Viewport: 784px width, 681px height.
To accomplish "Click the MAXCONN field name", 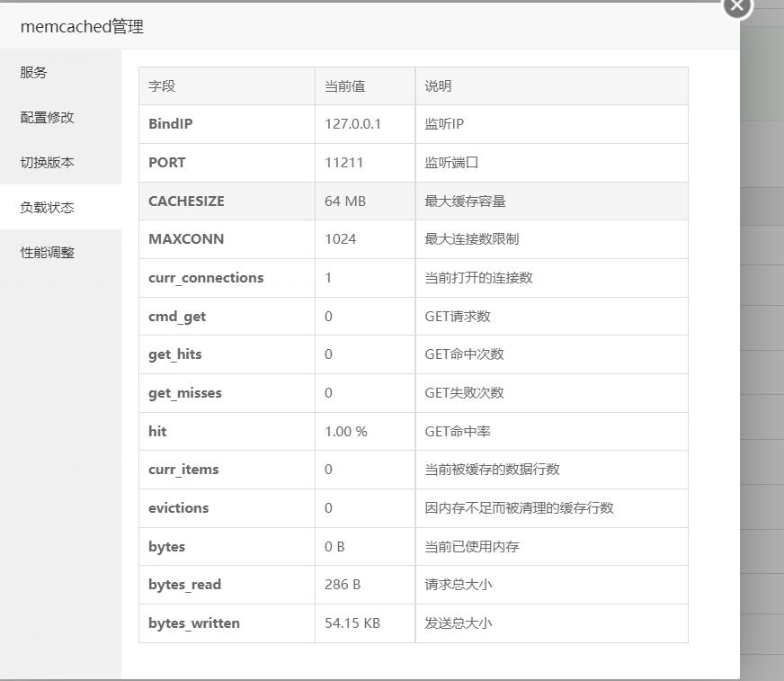I will [186, 239].
